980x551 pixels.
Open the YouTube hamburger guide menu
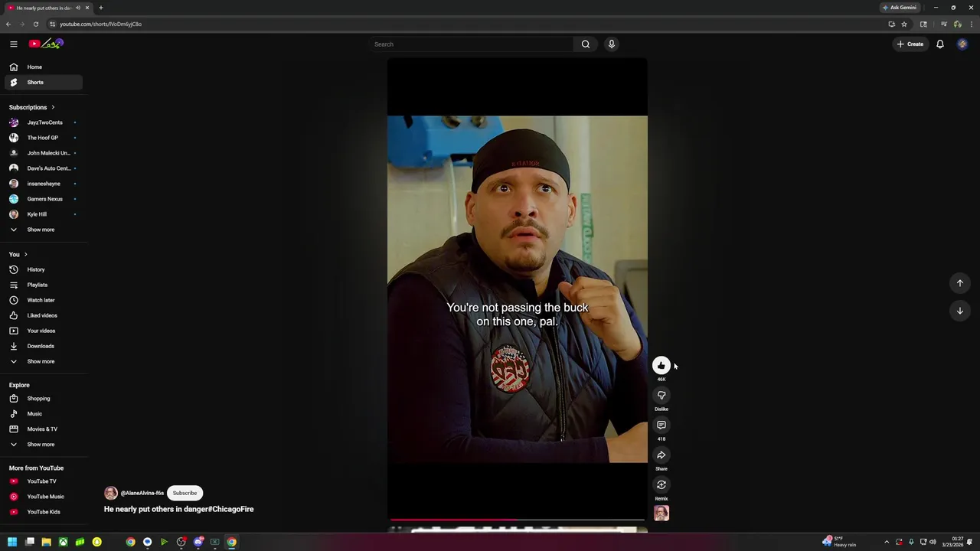click(x=13, y=44)
